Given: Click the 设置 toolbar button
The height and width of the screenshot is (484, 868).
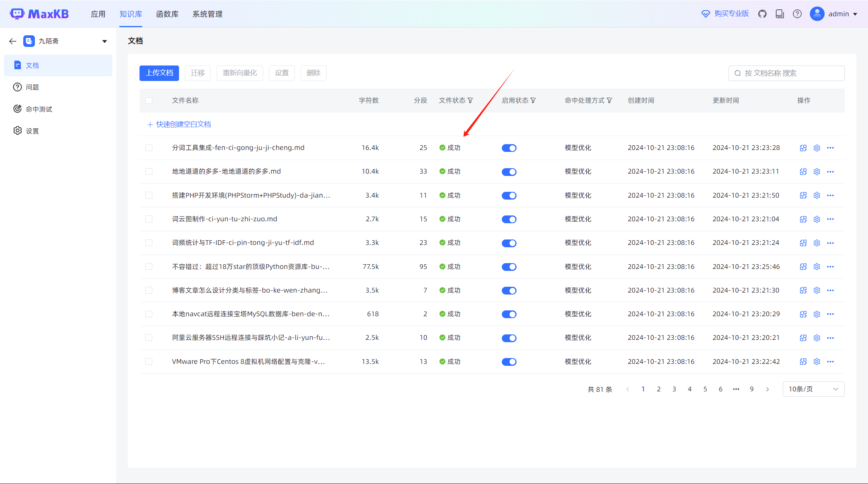Looking at the screenshot, I should click(x=282, y=73).
